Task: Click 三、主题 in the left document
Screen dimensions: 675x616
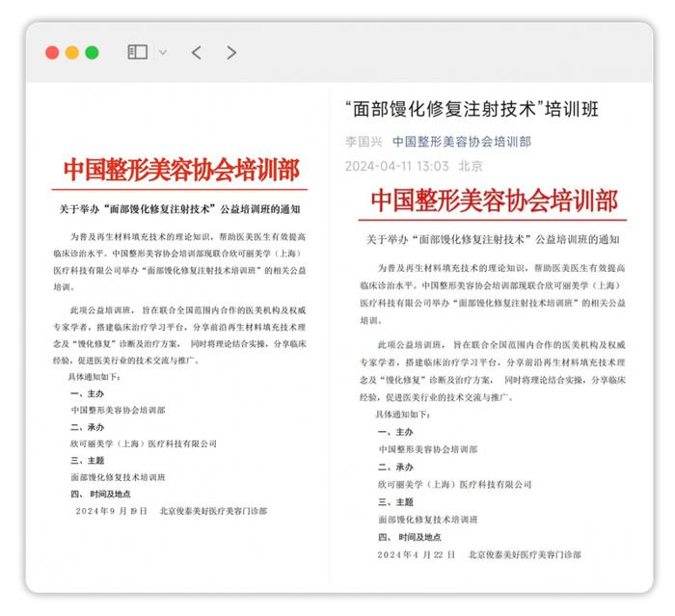Action: pos(87,461)
